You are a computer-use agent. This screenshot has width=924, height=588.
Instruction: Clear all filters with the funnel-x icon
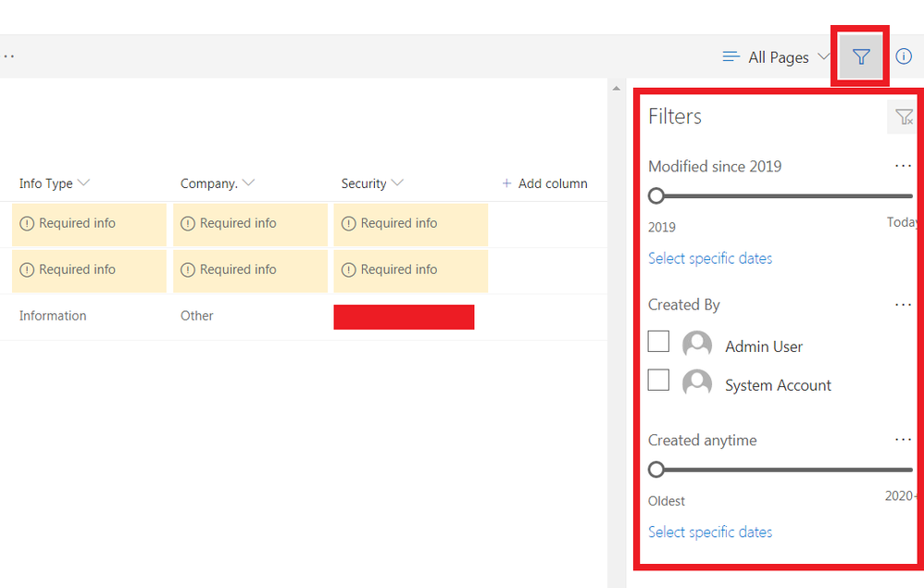click(x=903, y=117)
